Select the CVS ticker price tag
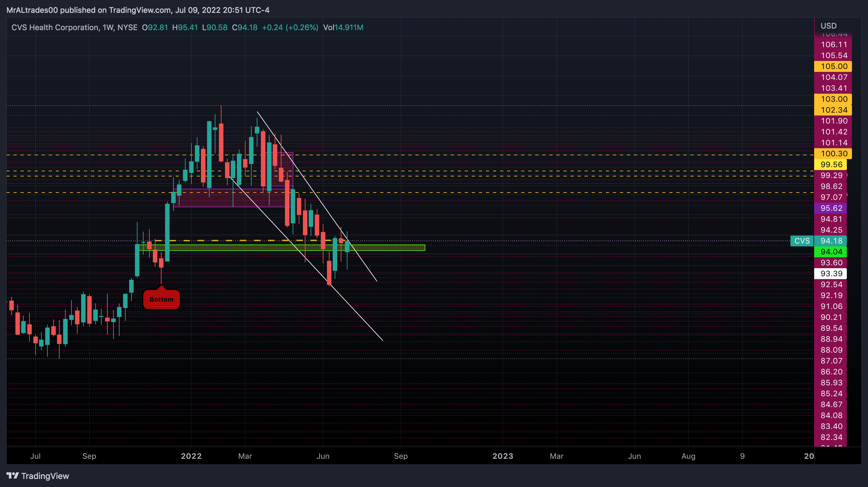 (802, 241)
